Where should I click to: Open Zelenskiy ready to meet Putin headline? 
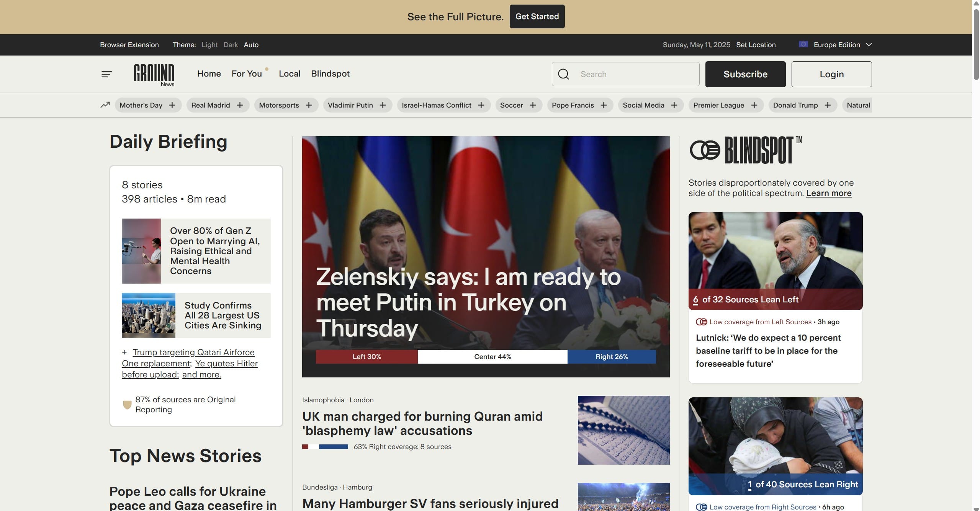click(468, 302)
